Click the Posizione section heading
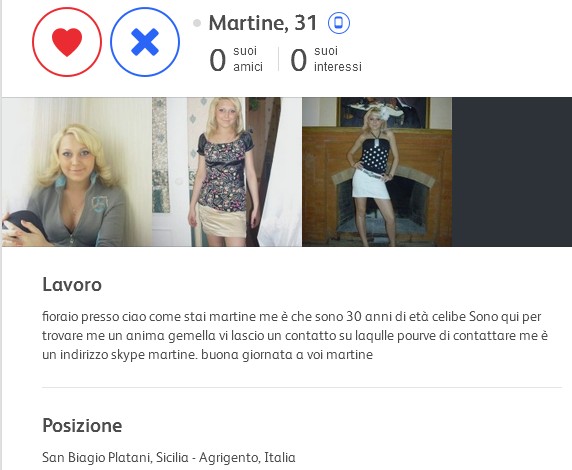This screenshot has height=470, width=572. [82, 425]
